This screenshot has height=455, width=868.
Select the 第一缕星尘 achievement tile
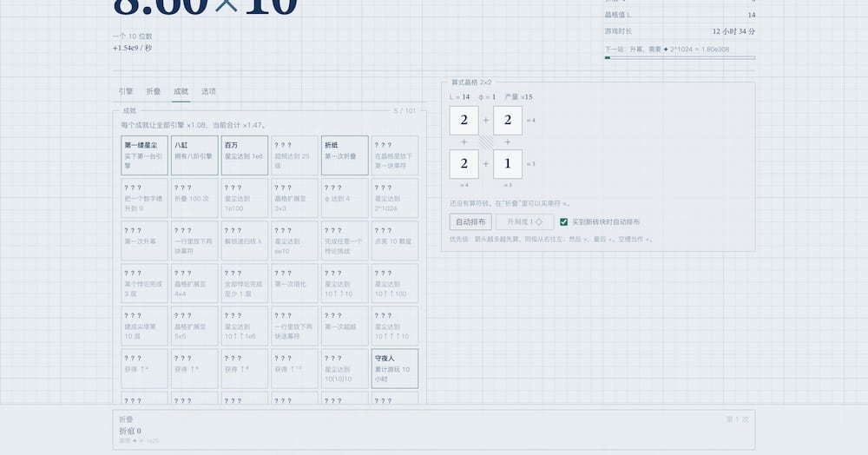click(144, 155)
